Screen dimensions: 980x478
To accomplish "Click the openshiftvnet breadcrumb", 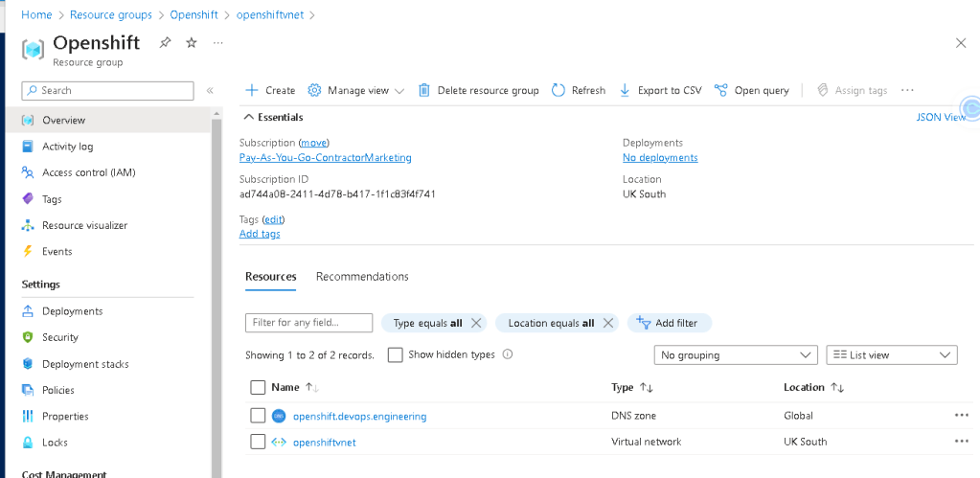I will pos(270,14).
